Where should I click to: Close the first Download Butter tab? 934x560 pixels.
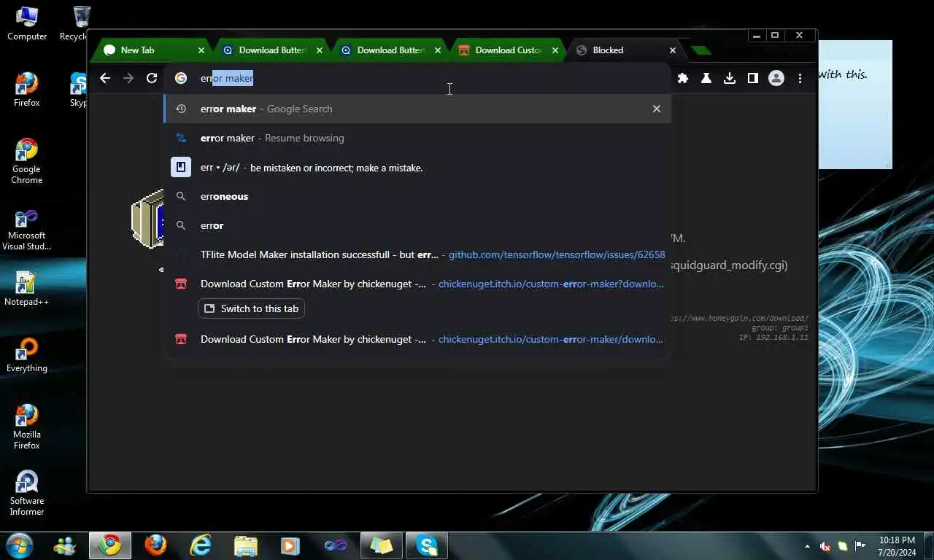320,50
